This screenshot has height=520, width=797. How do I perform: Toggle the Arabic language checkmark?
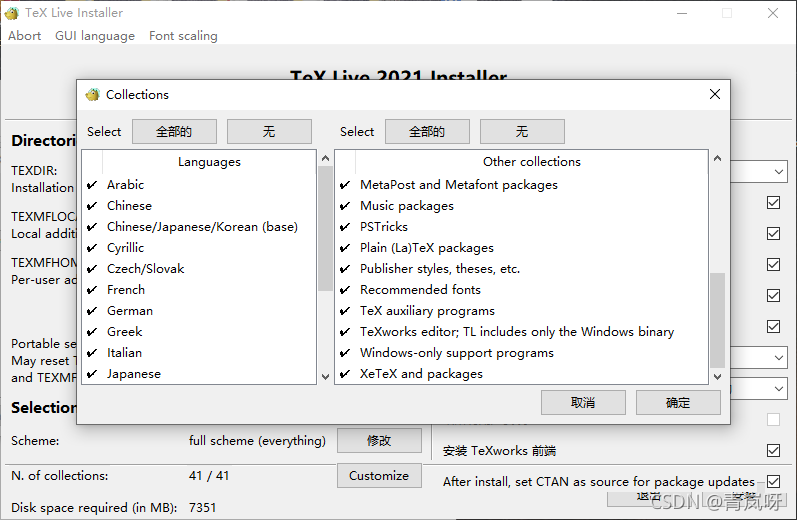[92, 185]
